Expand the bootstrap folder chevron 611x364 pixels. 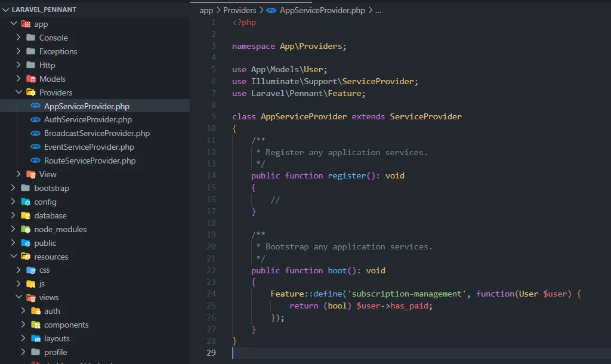[14, 188]
